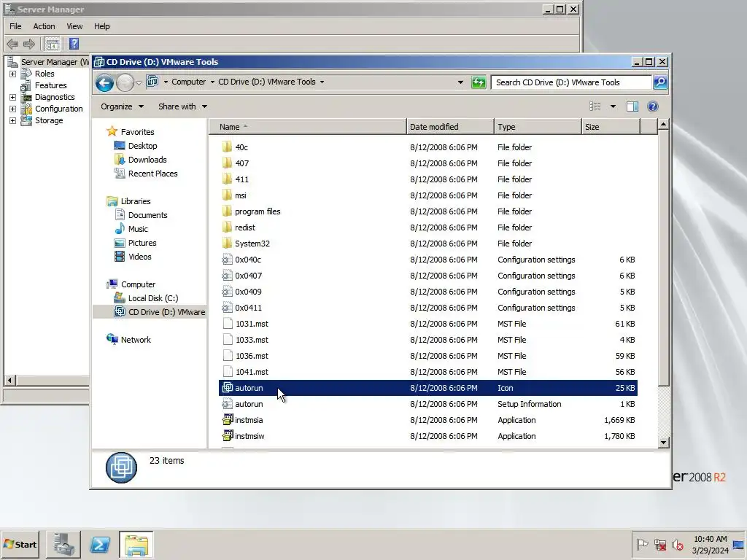Viewport: 747px width, 560px height.
Task: Select the 1031.mst file icon
Action: (x=228, y=324)
